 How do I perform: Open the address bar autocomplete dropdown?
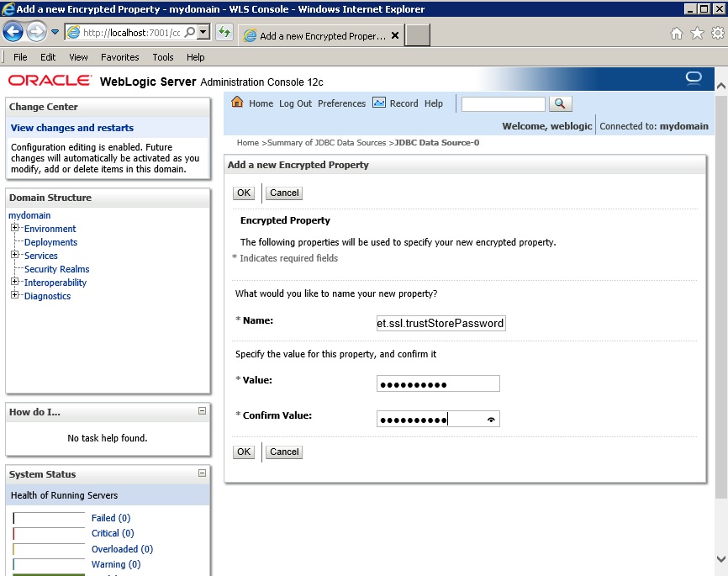(x=203, y=32)
